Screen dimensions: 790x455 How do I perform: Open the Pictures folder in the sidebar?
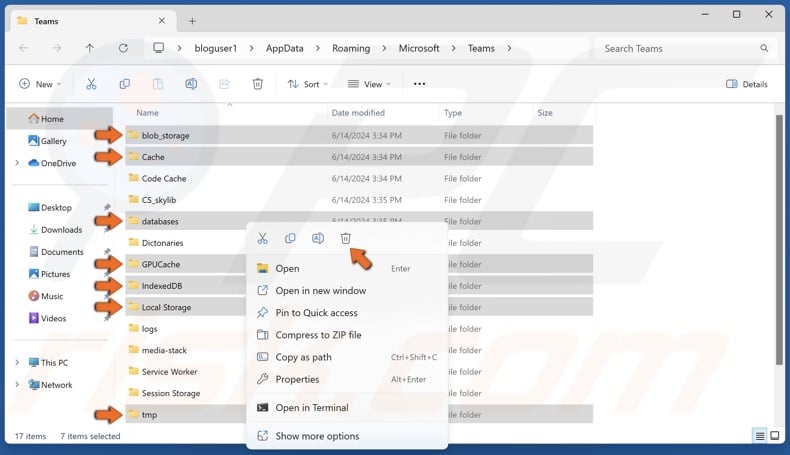49,274
